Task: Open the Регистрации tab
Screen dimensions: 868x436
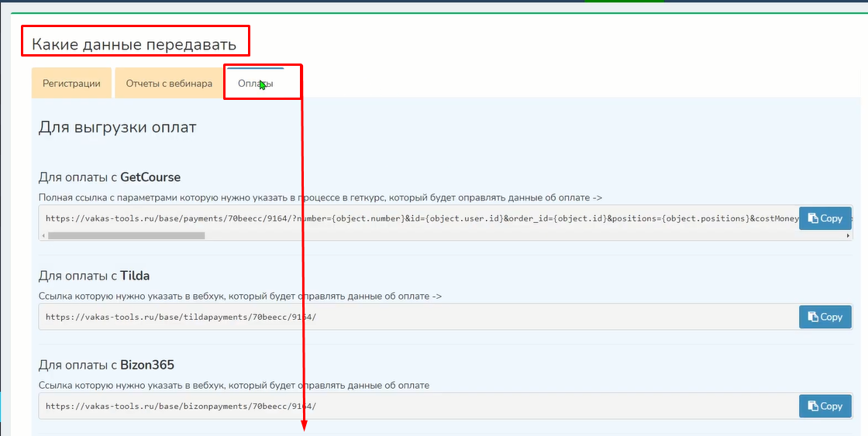Action: tap(71, 84)
